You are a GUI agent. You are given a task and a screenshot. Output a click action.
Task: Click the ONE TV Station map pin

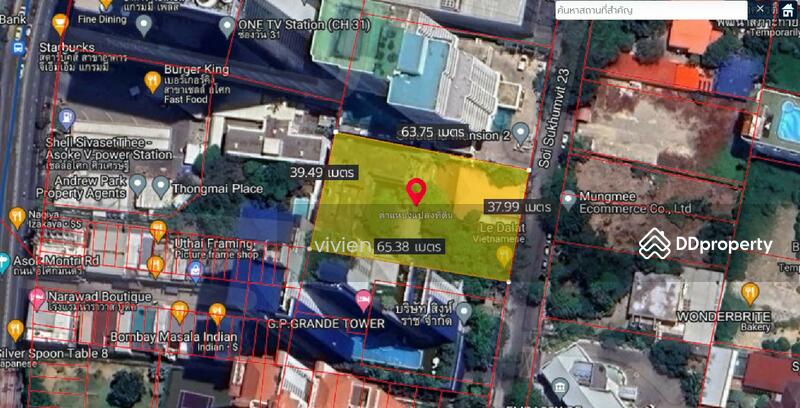coord(228,25)
